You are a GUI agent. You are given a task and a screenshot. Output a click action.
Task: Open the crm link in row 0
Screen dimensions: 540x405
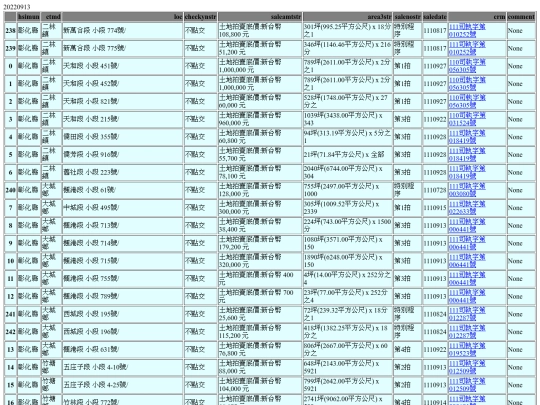[467, 66]
